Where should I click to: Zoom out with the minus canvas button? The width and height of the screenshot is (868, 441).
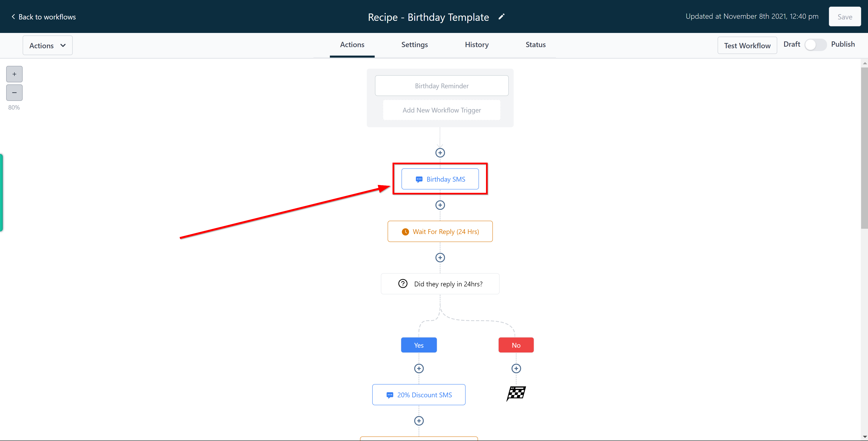click(x=14, y=93)
